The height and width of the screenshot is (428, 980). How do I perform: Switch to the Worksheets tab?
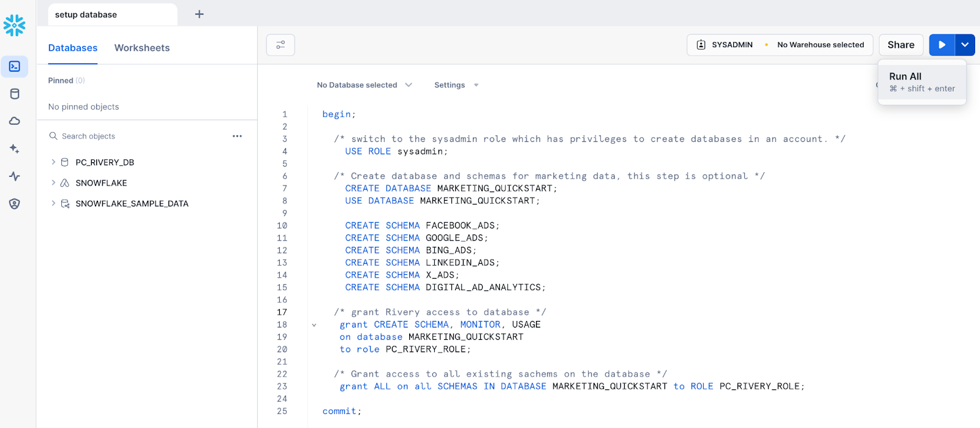pyautogui.click(x=142, y=48)
